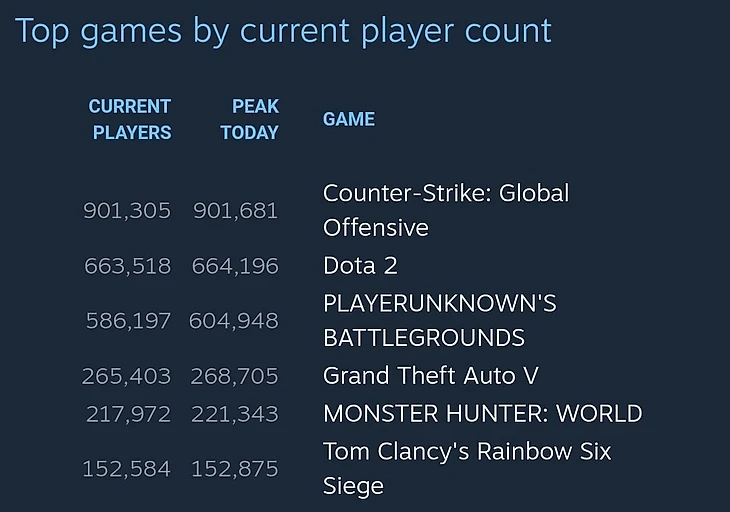Screen dimensions: 730x512
Task: Select the 221,343 peak number
Action: [x=235, y=414]
